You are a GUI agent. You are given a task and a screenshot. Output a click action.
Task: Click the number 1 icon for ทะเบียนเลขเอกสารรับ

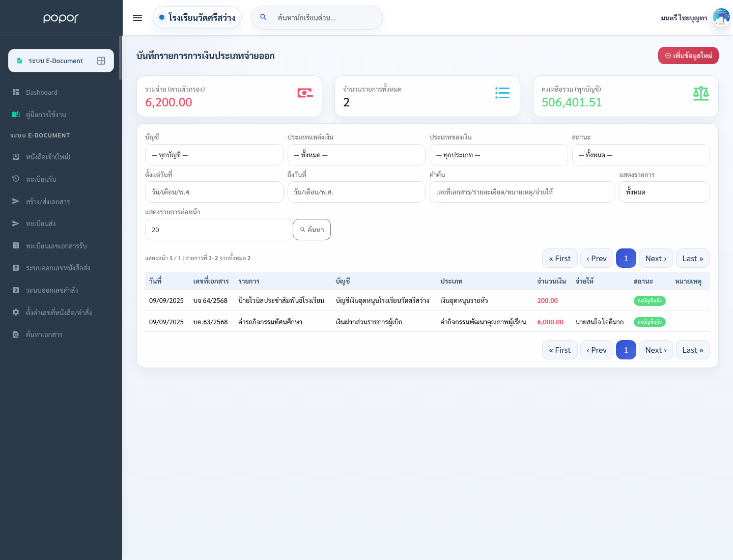tap(16, 245)
